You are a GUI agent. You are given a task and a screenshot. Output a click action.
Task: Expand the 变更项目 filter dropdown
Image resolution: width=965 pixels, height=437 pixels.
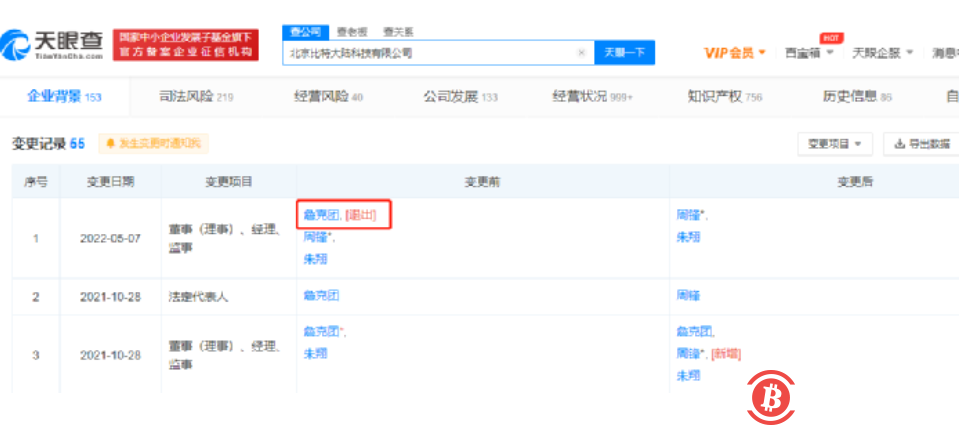(x=835, y=144)
